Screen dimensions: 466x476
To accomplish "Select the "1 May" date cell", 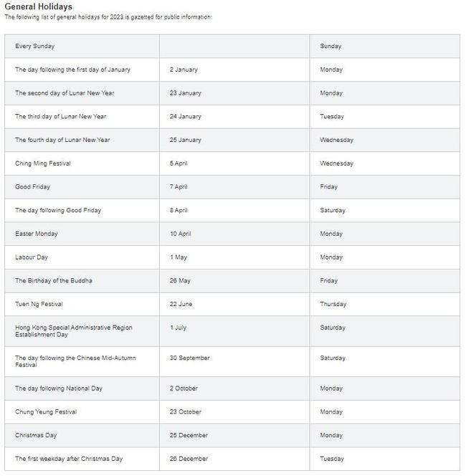I will click(178, 257).
